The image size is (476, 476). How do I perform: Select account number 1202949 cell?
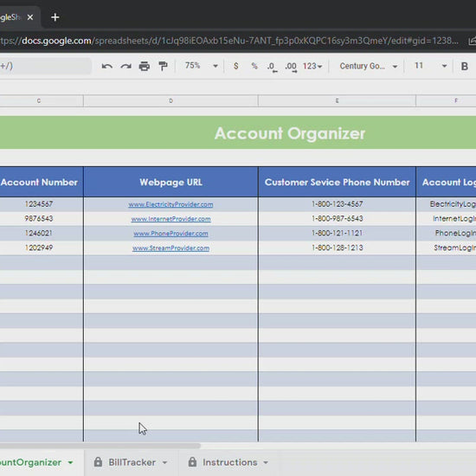42,248
